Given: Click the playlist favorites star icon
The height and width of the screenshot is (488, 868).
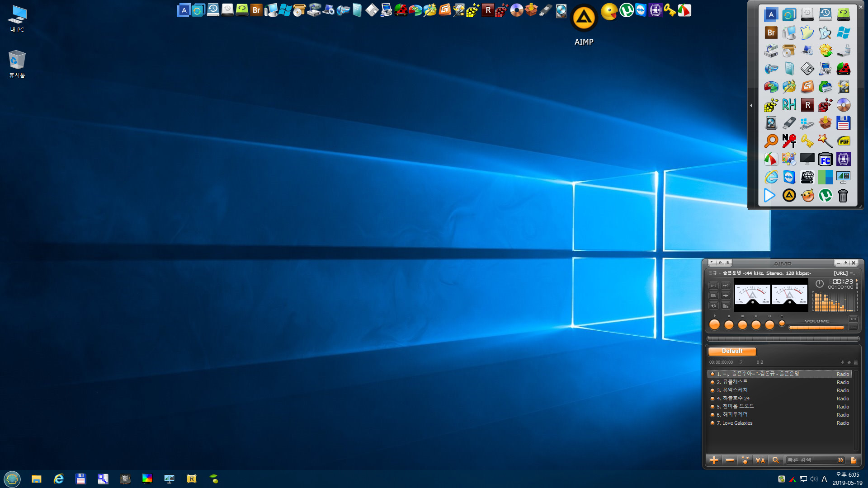Looking at the screenshot, I should pyautogui.click(x=849, y=362).
